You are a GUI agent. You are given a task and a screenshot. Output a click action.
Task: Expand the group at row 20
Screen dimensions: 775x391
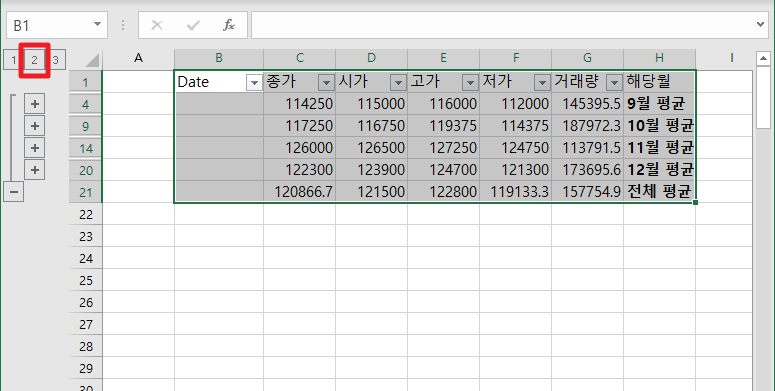coord(35,170)
